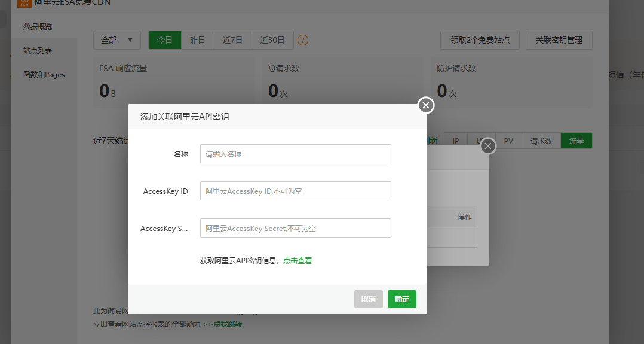This screenshot has width=644, height=344.
Task: Switch to the 昨日 time range
Action: click(x=197, y=40)
